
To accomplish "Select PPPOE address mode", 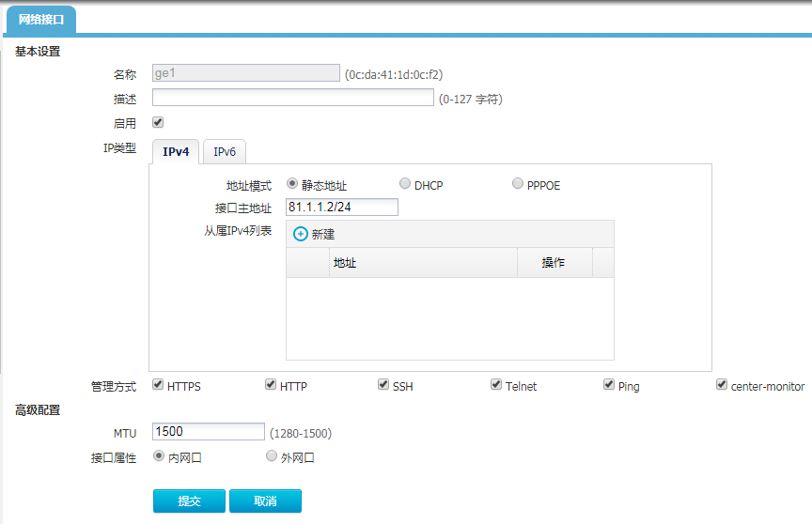I will pyautogui.click(x=518, y=184).
